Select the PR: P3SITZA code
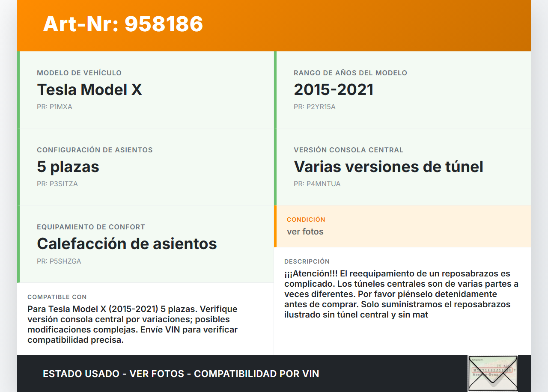The width and height of the screenshot is (548, 392). (x=57, y=184)
